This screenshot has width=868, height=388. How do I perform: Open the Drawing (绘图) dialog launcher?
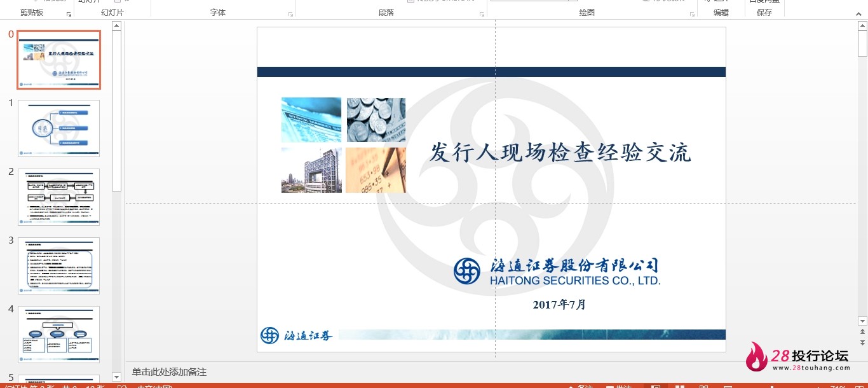point(692,13)
